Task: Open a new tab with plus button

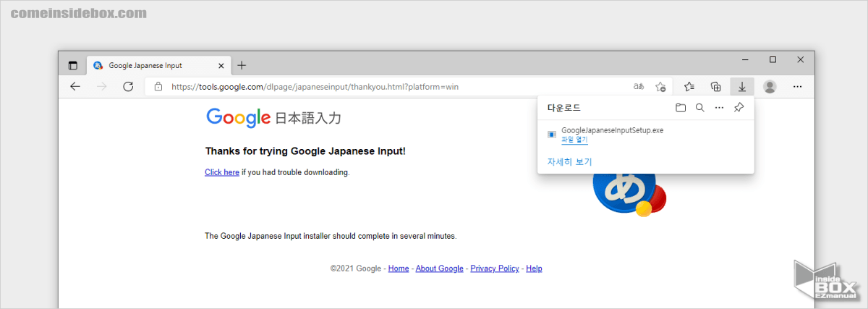Action: [242, 65]
